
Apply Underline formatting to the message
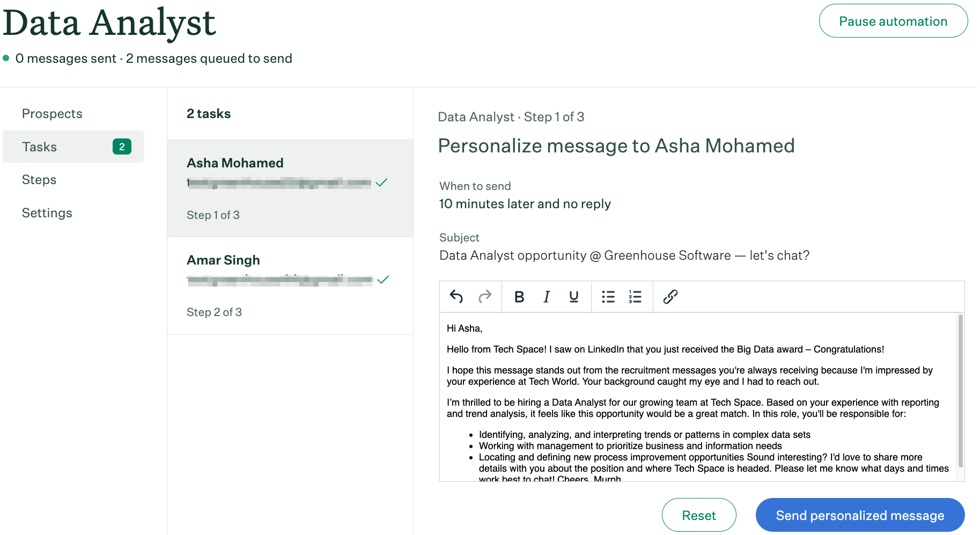pyautogui.click(x=573, y=297)
